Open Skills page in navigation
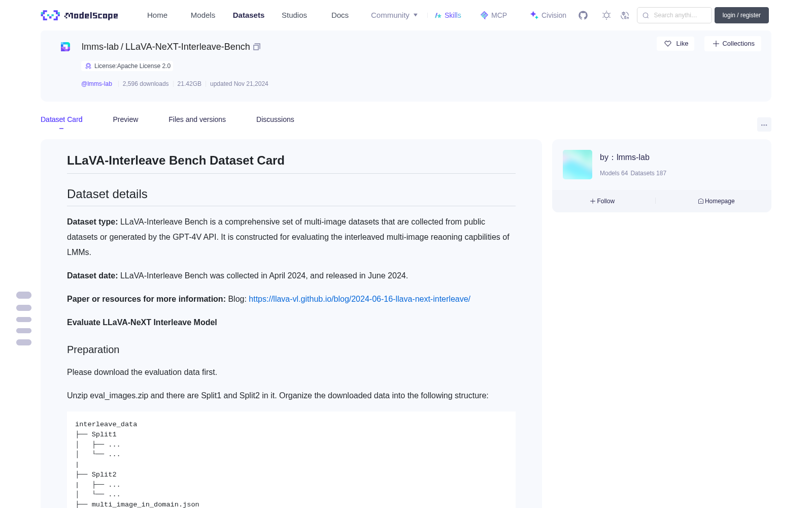812x508 pixels. click(x=448, y=15)
